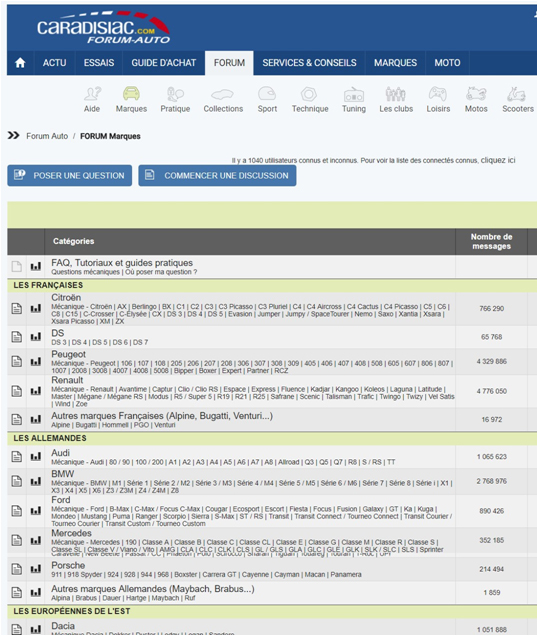Open the Loisirs gamepad icon section
Screen dimensions: 538x636
pyautogui.click(x=438, y=94)
